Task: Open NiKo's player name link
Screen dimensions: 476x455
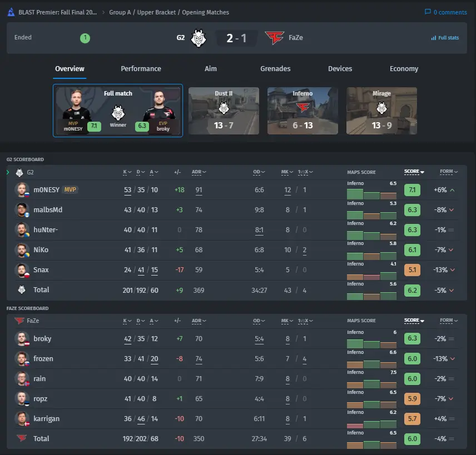Action: coord(41,250)
